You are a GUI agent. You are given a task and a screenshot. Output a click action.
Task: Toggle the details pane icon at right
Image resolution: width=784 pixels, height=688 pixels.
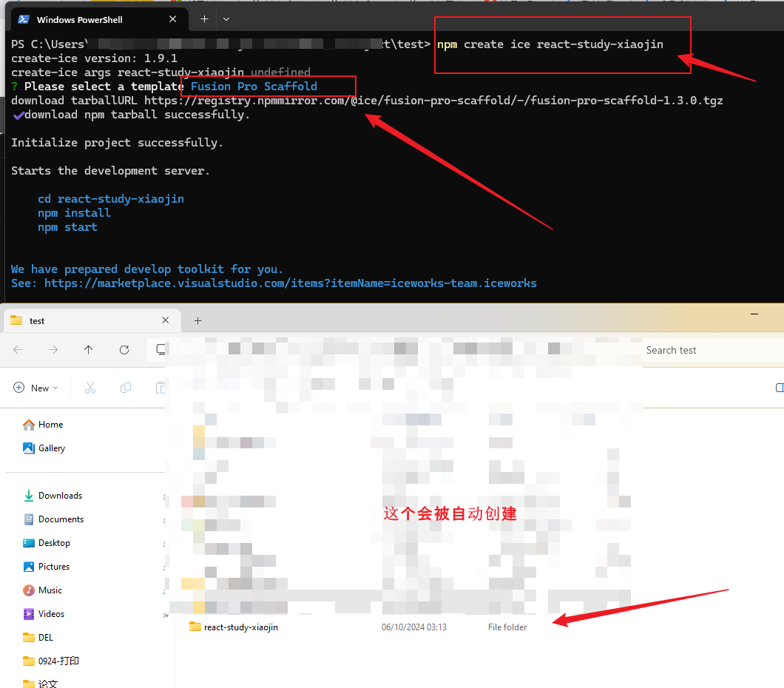[779, 388]
